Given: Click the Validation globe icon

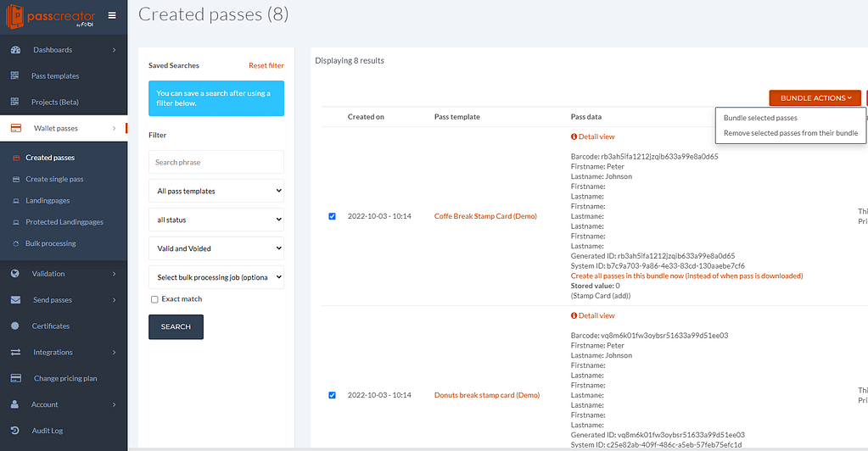Looking at the screenshot, I should pos(15,273).
